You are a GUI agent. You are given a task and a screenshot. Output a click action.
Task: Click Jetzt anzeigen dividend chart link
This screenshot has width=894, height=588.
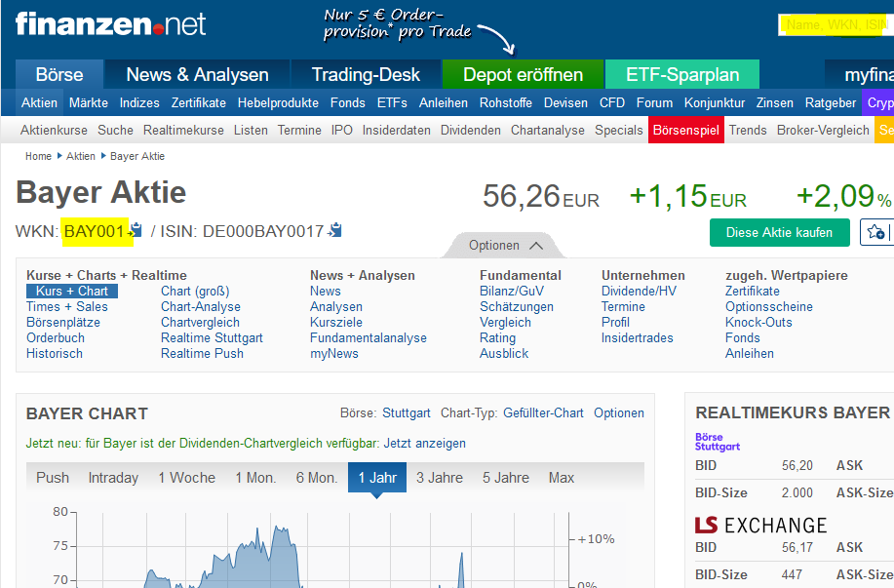424,443
